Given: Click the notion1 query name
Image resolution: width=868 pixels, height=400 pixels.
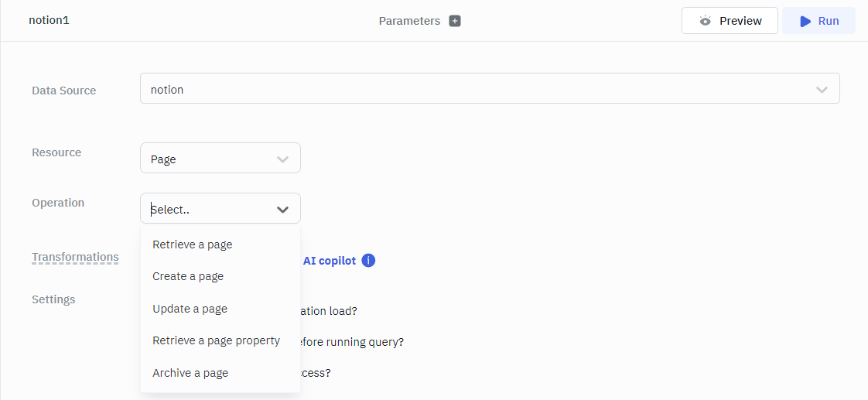Looking at the screenshot, I should tap(49, 20).
